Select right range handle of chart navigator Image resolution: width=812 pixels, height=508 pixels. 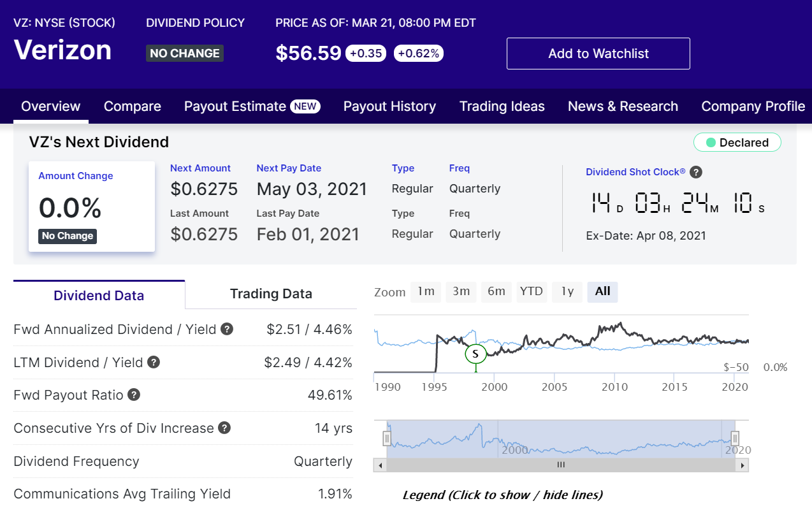click(x=735, y=439)
